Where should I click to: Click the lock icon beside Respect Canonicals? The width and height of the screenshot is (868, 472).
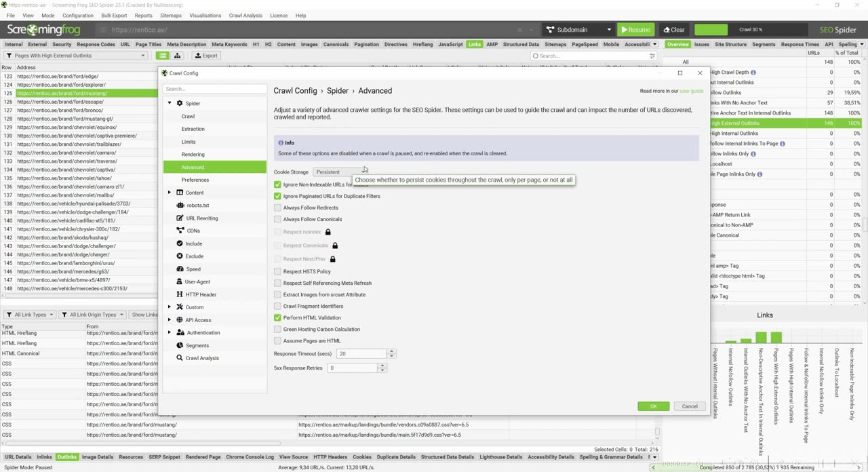[x=335, y=245]
